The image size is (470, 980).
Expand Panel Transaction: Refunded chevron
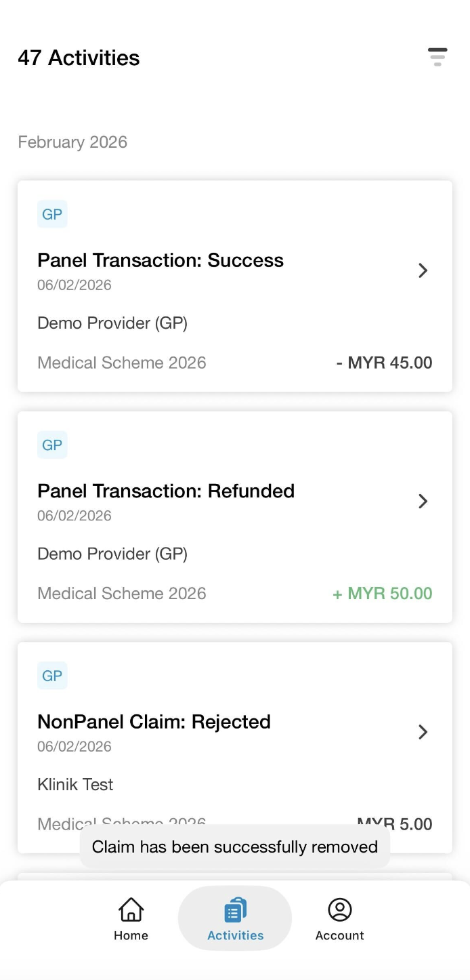coord(423,501)
